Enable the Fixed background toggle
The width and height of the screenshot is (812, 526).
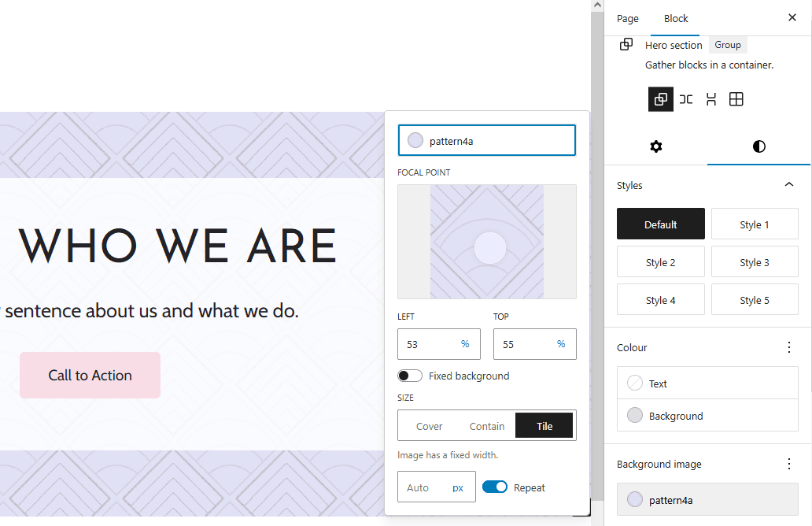[x=409, y=376]
